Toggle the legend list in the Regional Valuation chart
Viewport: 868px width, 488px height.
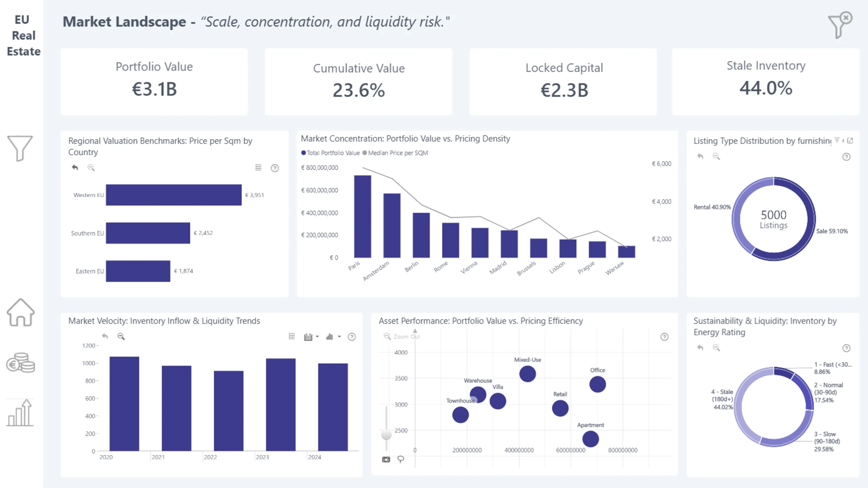(258, 168)
